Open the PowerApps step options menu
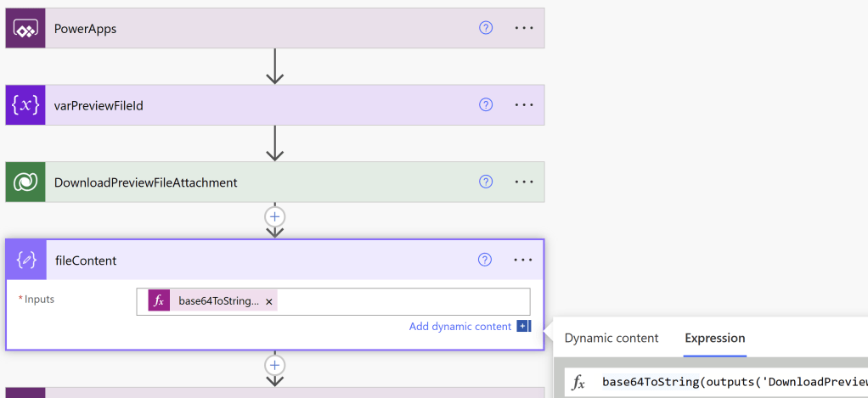Image resolution: width=868 pixels, height=398 pixels. 524,28
